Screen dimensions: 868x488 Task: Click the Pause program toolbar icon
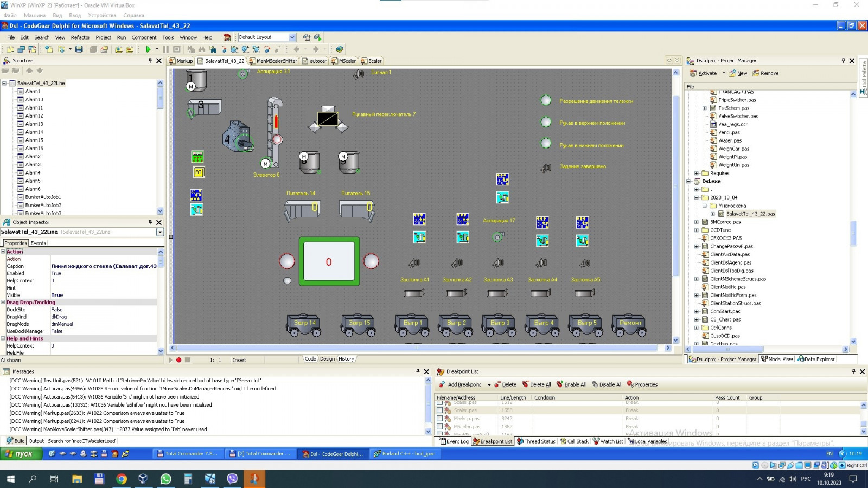(x=166, y=49)
